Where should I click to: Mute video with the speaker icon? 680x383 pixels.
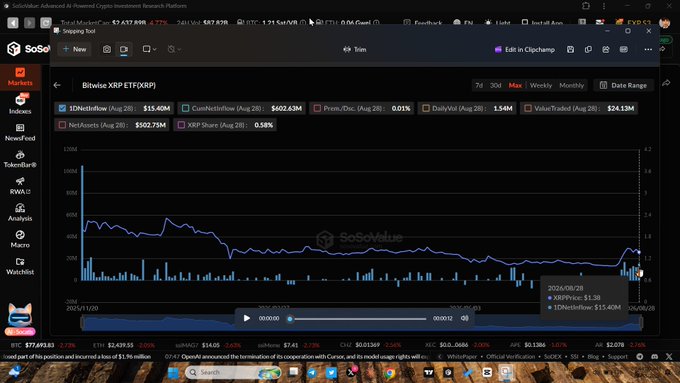click(x=464, y=318)
